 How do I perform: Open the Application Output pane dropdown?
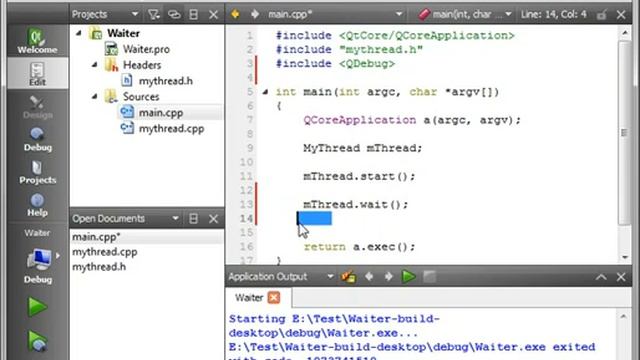click(330, 277)
